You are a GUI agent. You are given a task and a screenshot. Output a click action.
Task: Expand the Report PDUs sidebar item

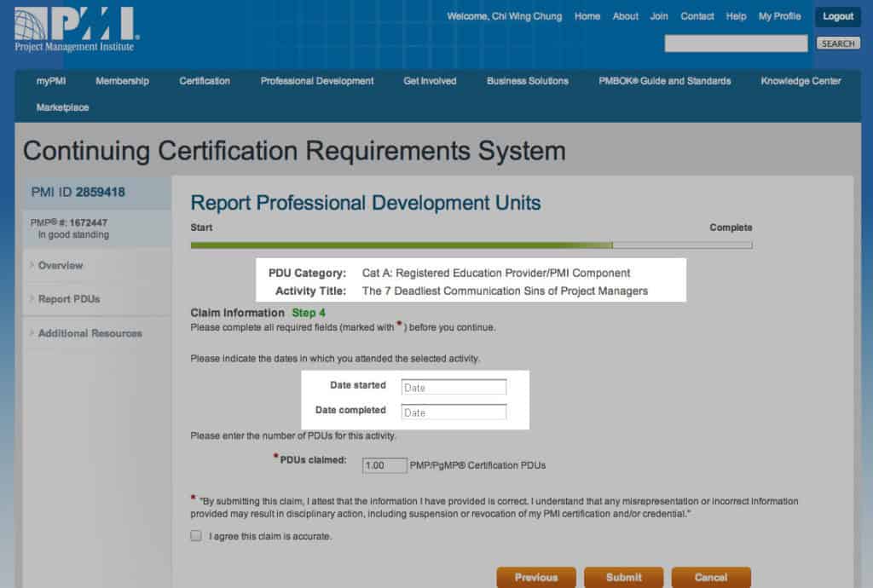point(69,299)
